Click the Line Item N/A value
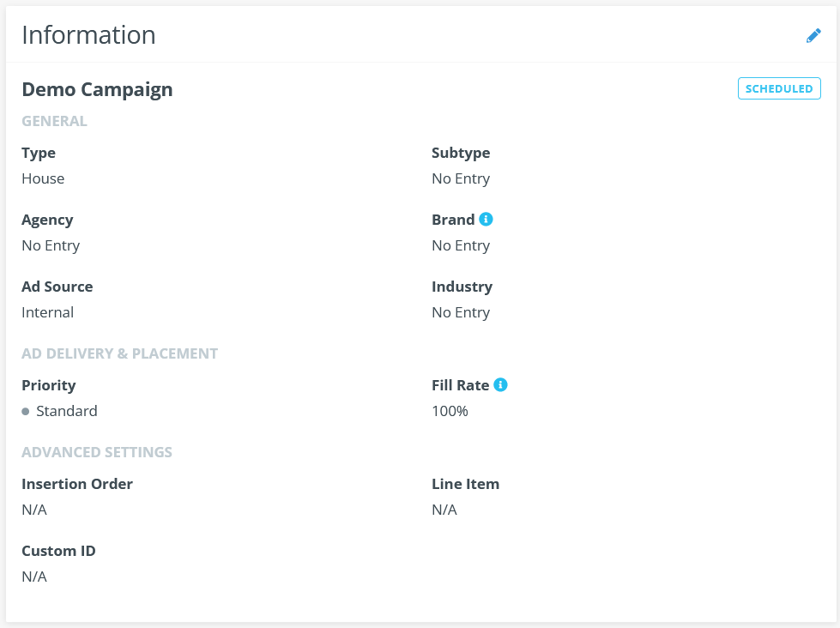Viewport: 840px width, 628px height. coord(444,510)
